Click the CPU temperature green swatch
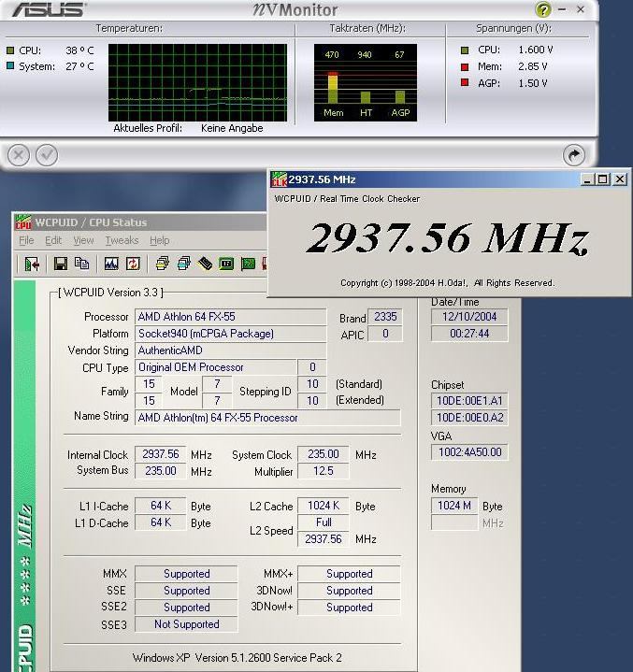Screen dimensions: 633x672 10,50
